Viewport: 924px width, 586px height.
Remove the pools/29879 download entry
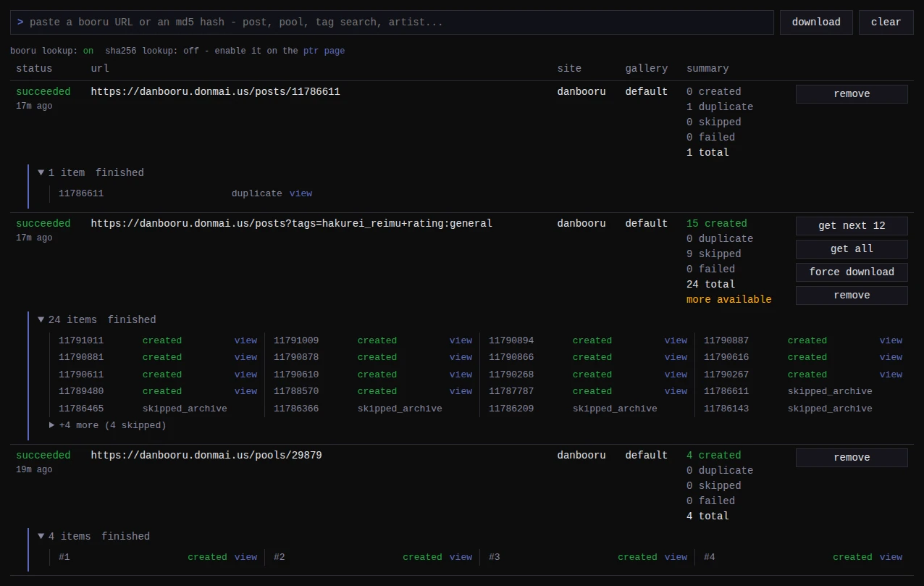coord(852,458)
